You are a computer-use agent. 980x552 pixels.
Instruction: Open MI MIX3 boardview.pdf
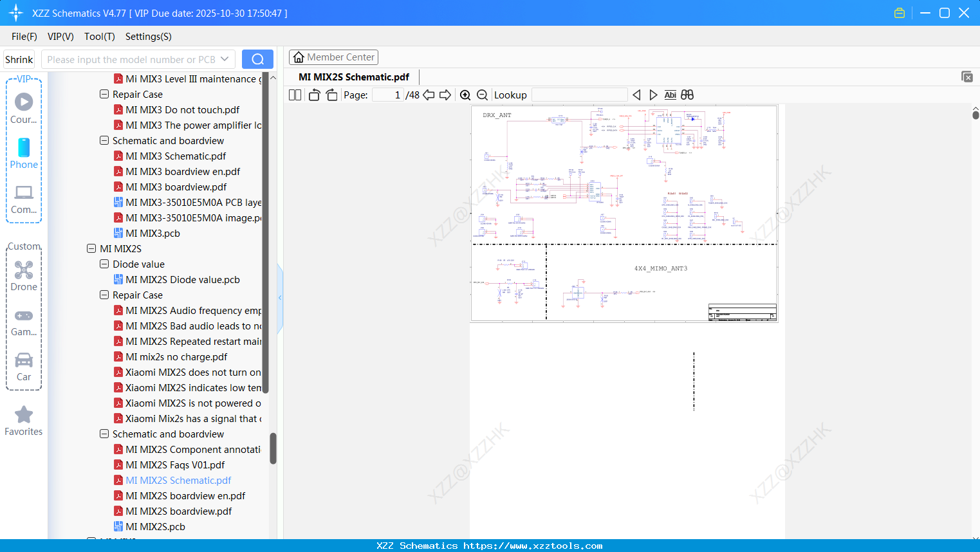[x=176, y=187]
